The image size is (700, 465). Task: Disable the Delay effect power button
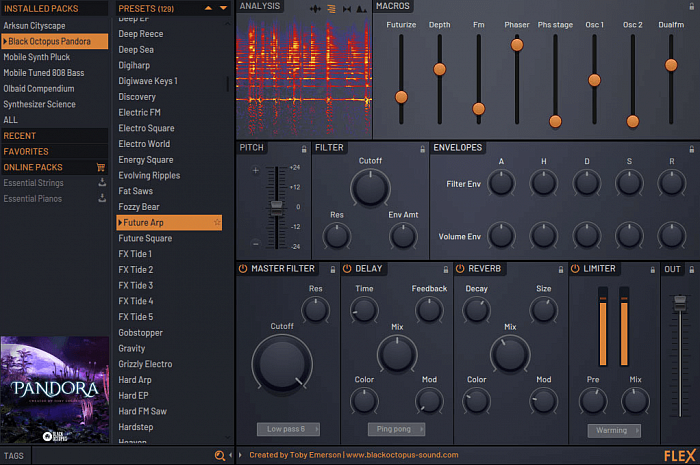[x=347, y=269]
